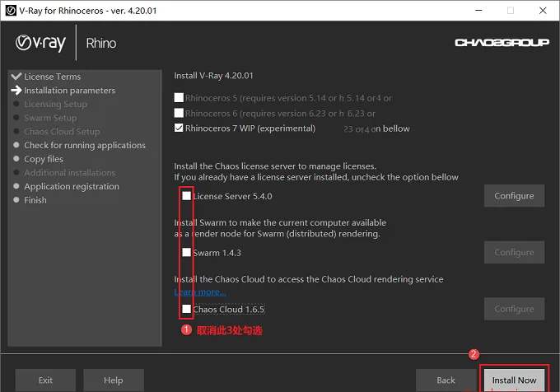Screen dimensions: 560x392
Task: Uncheck Rhinoceros 7 WIP (experimental)
Action: (179, 128)
